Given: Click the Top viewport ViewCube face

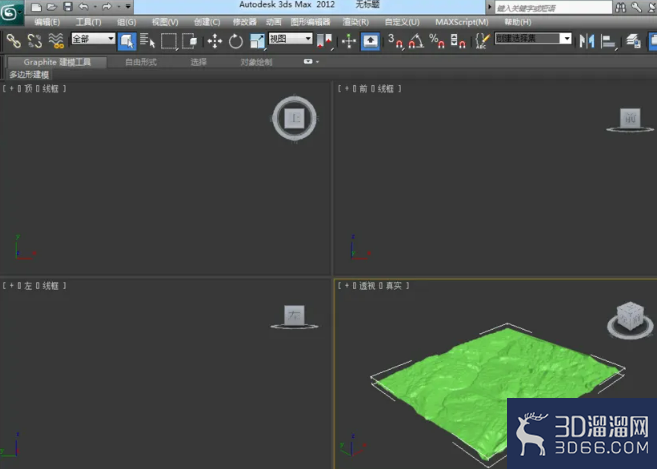Looking at the screenshot, I should 295,119.
